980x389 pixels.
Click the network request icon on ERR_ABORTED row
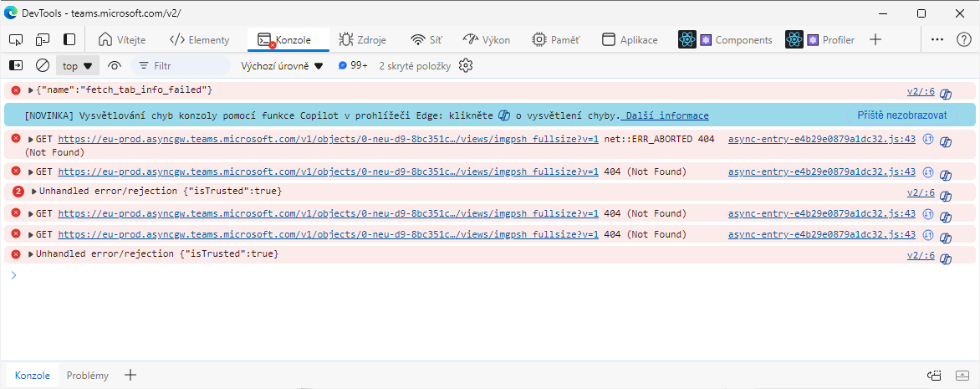coord(928,138)
